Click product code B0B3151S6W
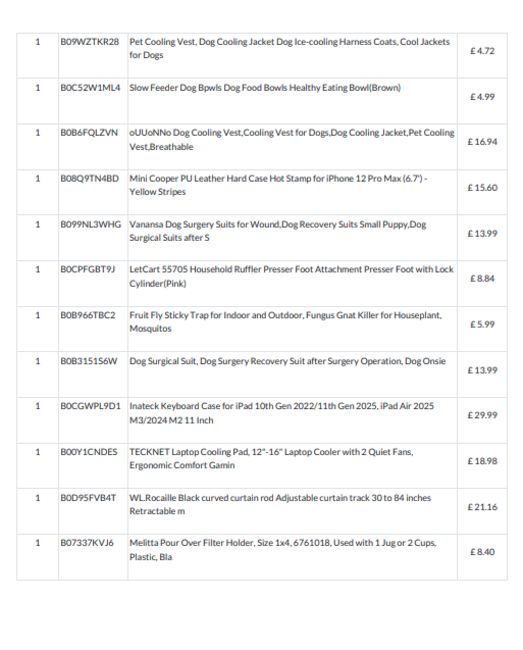 [x=89, y=361]
